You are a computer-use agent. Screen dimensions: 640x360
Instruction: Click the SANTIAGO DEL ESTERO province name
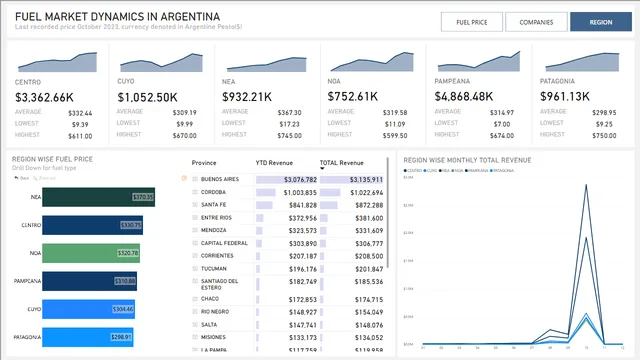(220, 284)
